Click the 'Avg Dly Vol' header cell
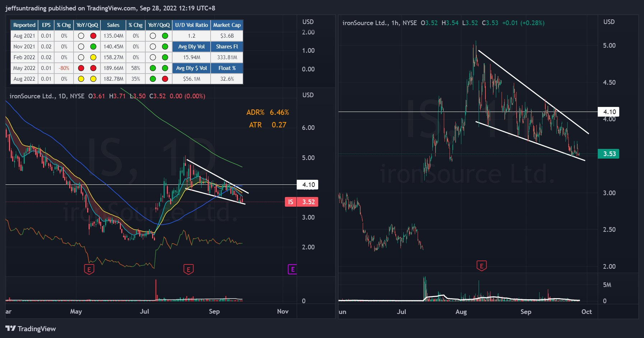This screenshot has height=338, width=644. (192, 47)
